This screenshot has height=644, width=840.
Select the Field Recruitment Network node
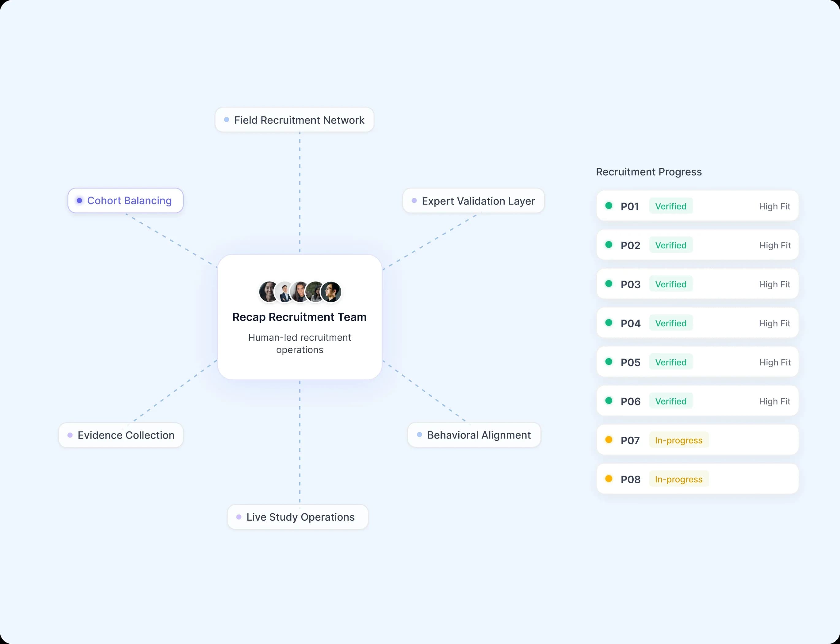(294, 120)
